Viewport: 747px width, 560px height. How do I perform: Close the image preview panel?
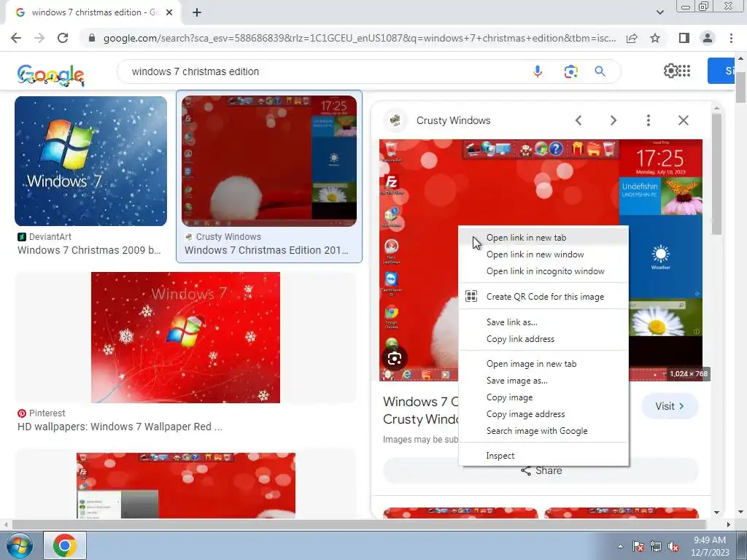click(x=683, y=120)
